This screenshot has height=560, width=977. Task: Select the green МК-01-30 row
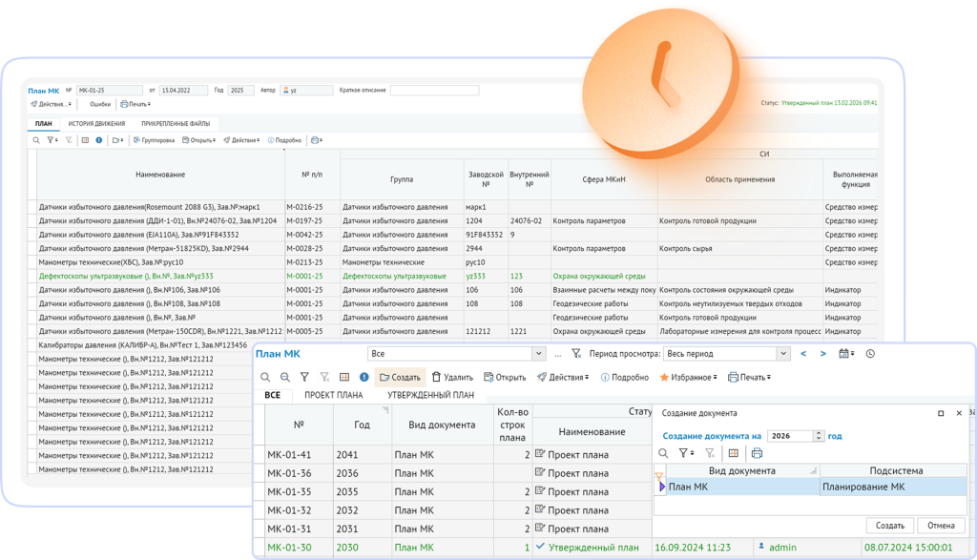pyautogui.click(x=614, y=548)
